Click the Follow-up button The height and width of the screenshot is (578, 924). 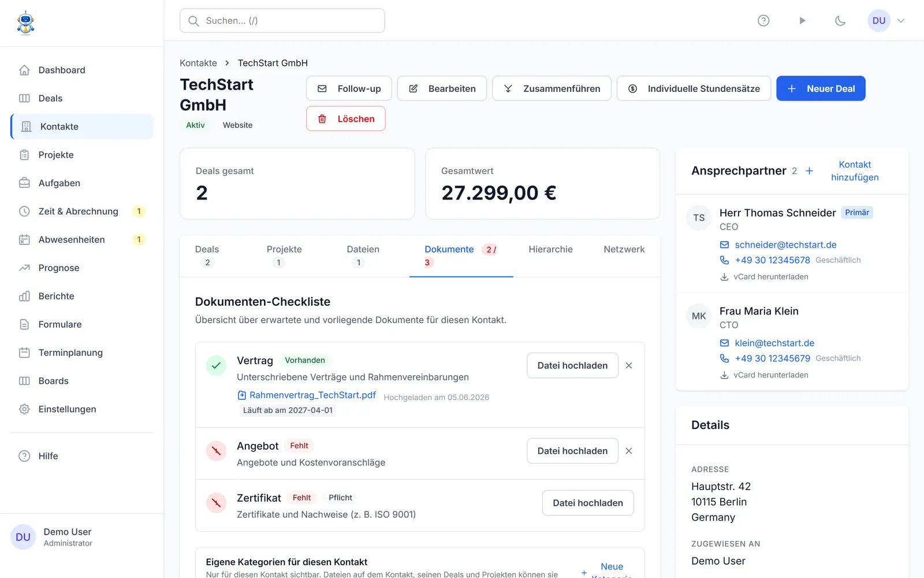pyautogui.click(x=349, y=88)
